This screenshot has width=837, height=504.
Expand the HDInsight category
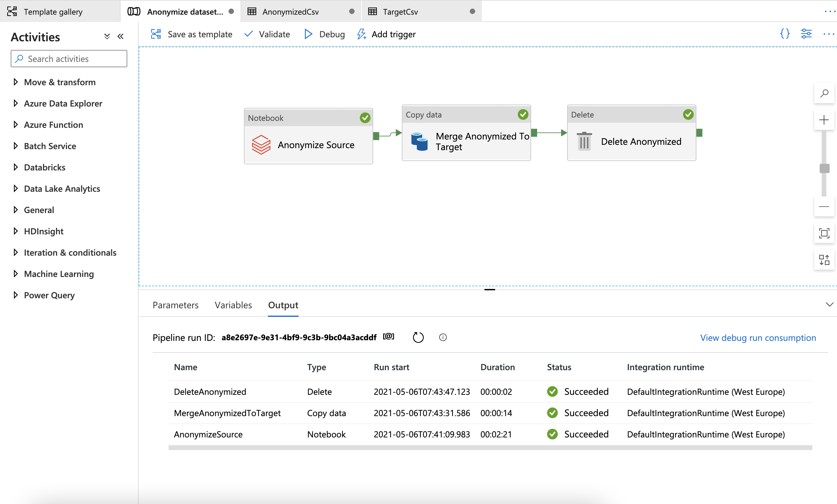[16, 231]
